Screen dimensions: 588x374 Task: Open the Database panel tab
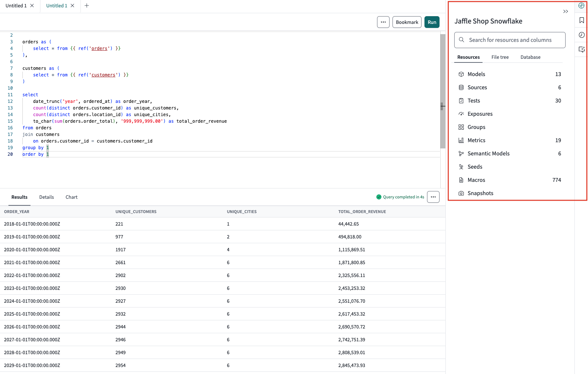(x=530, y=57)
